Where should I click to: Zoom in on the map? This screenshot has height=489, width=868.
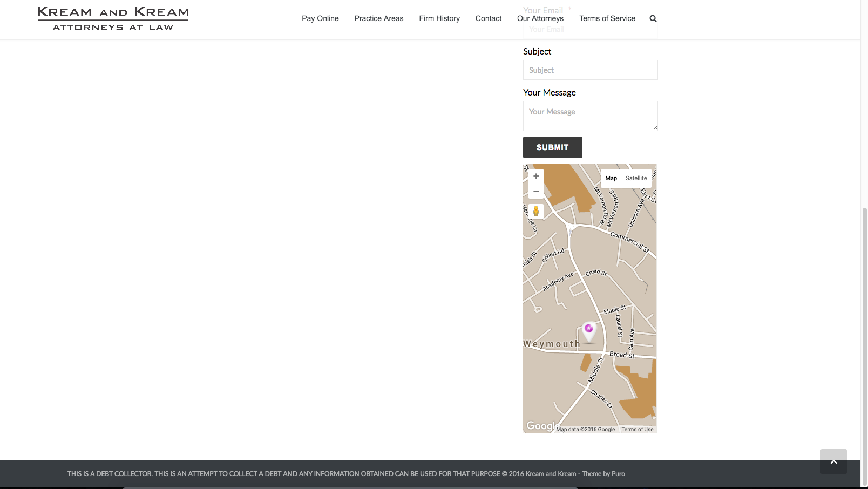pos(536,176)
